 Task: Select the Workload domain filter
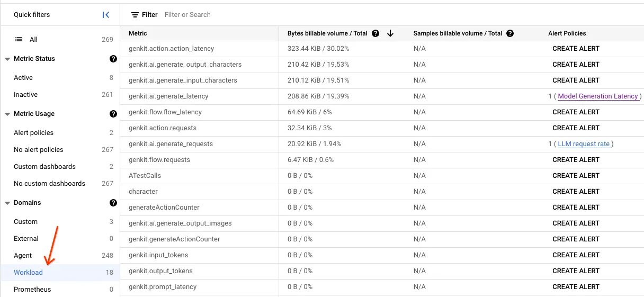click(x=29, y=273)
